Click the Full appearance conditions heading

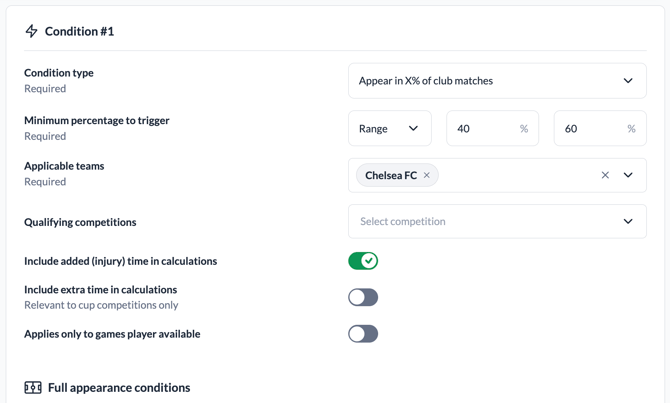pos(119,387)
